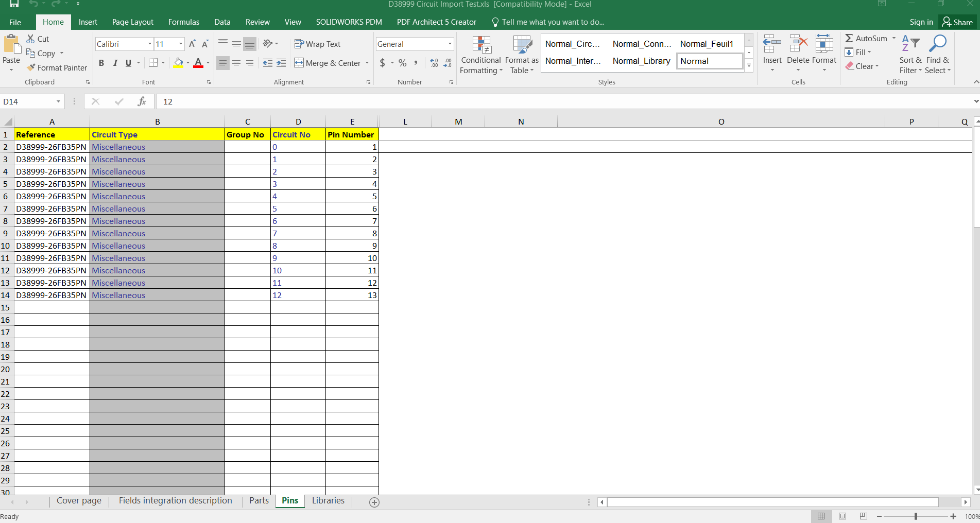Increase decimal places
The height and width of the screenshot is (523, 980).
coord(434,63)
